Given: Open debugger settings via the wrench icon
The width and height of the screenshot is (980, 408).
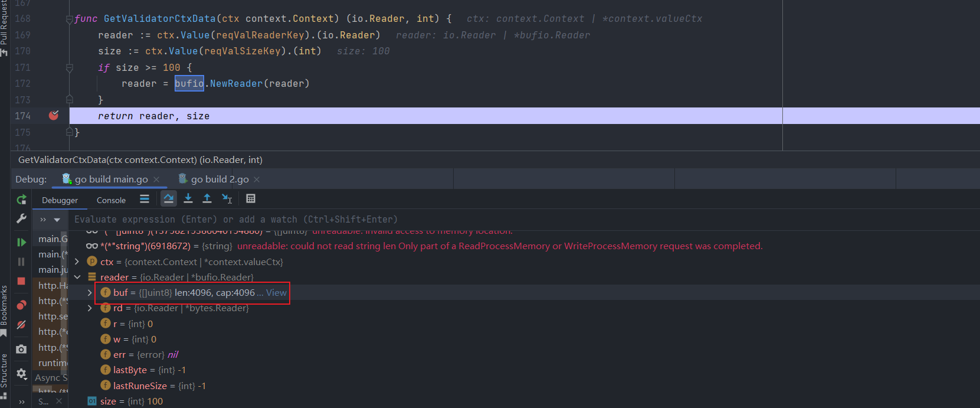Looking at the screenshot, I should click(21, 219).
